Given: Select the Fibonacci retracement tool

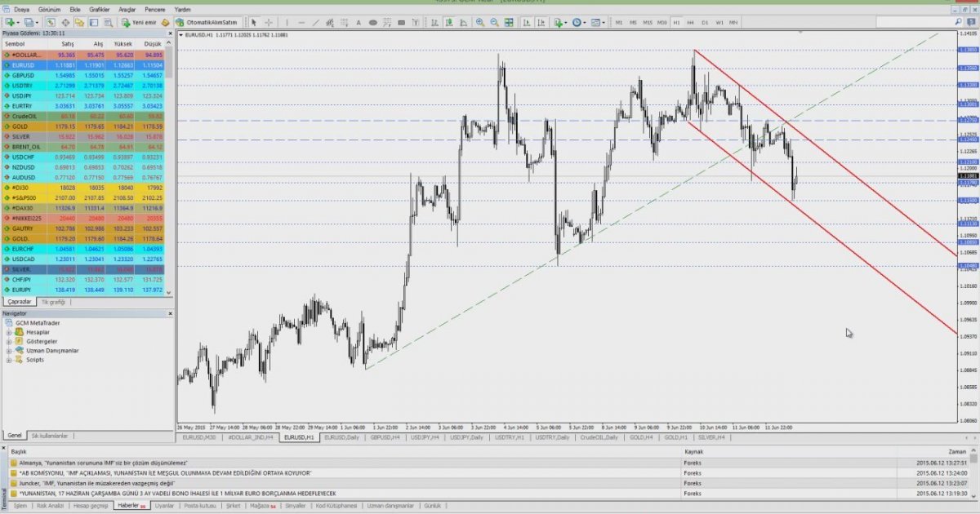Looking at the screenshot, I should pyautogui.click(x=345, y=22).
